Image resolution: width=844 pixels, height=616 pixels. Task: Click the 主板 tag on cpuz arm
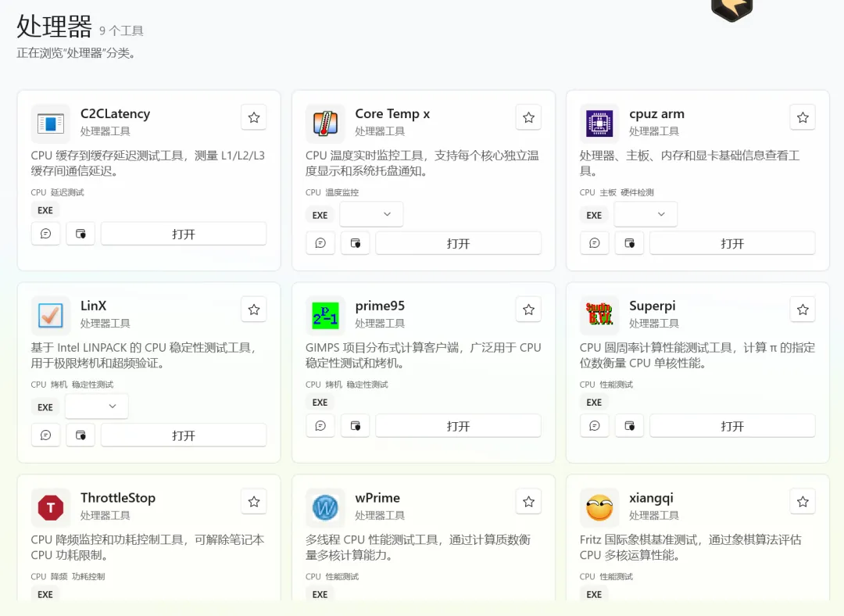tap(608, 193)
